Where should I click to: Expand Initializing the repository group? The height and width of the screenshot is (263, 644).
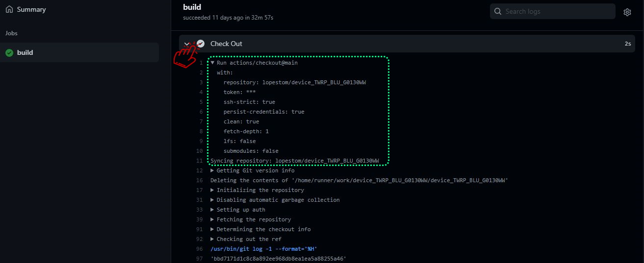click(212, 190)
